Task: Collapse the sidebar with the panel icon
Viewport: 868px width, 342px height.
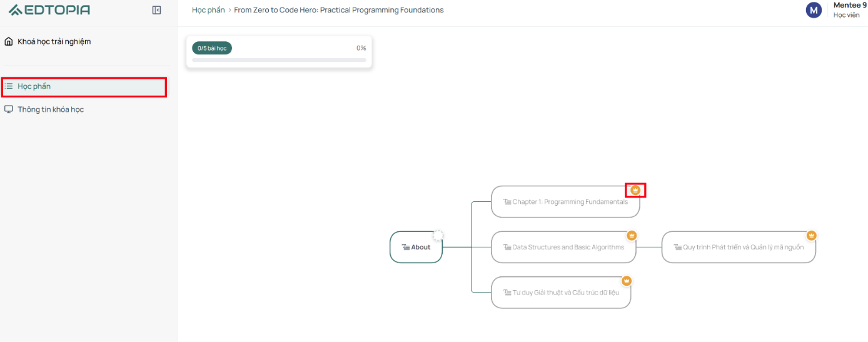Action: (x=157, y=10)
